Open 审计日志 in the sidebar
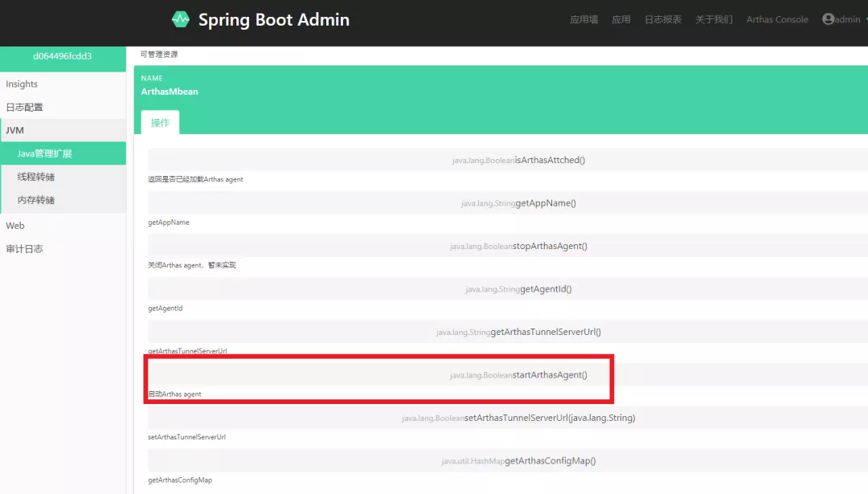This screenshot has height=494, width=868. click(24, 249)
